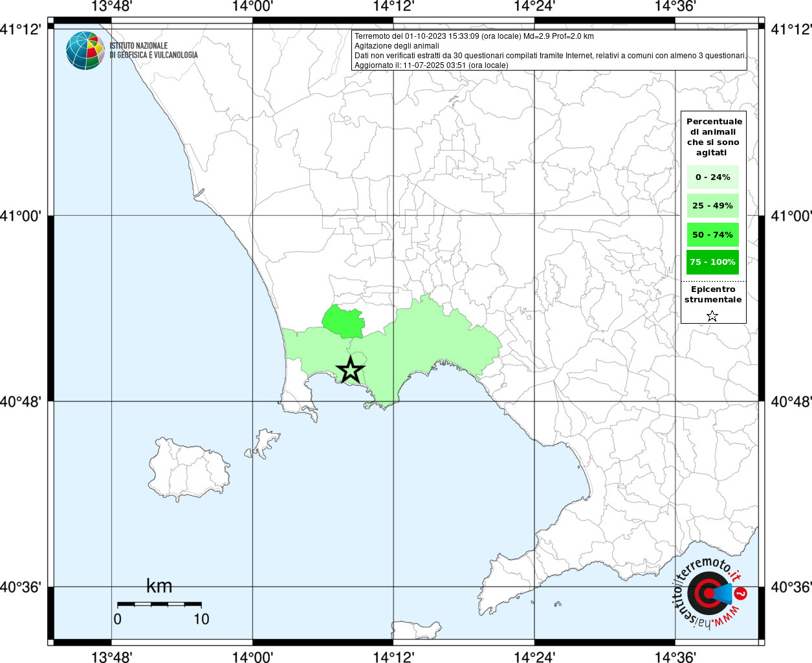Screen dimensions: 812x663
Task: Click the 'Terremoto del 01-10-2023' header line
Action: (474, 36)
